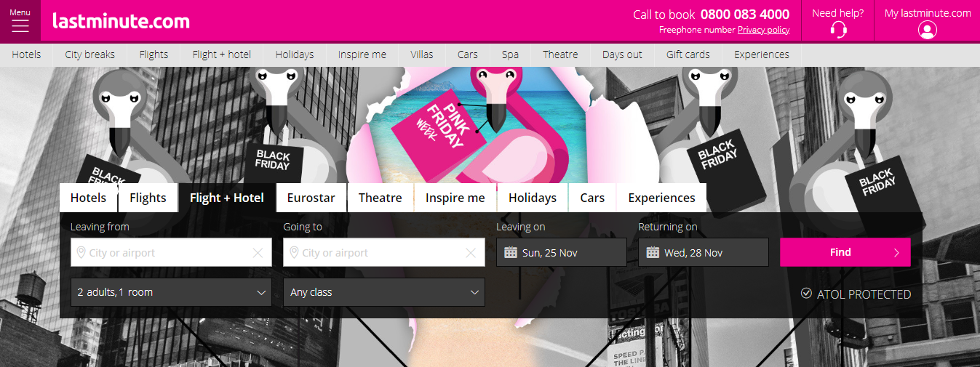Open Flights in the top navigation bar
This screenshot has width=980, height=367.
click(154, 55)
